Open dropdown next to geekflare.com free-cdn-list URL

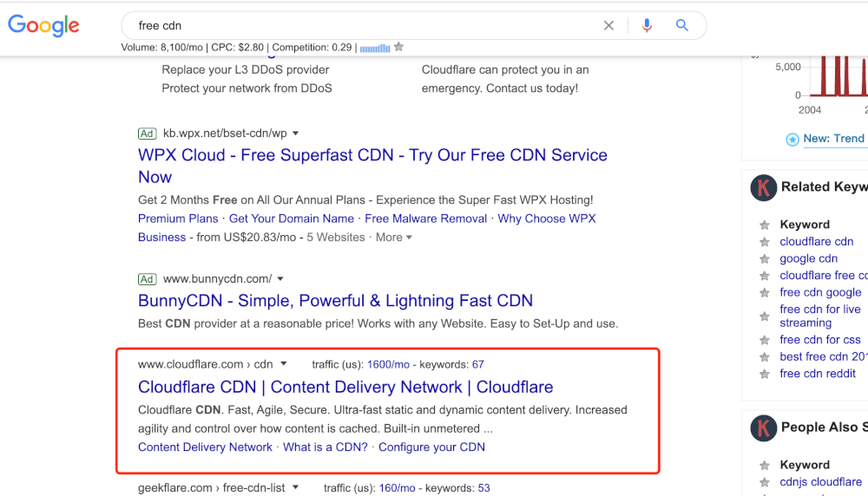(x=296, y=487)
